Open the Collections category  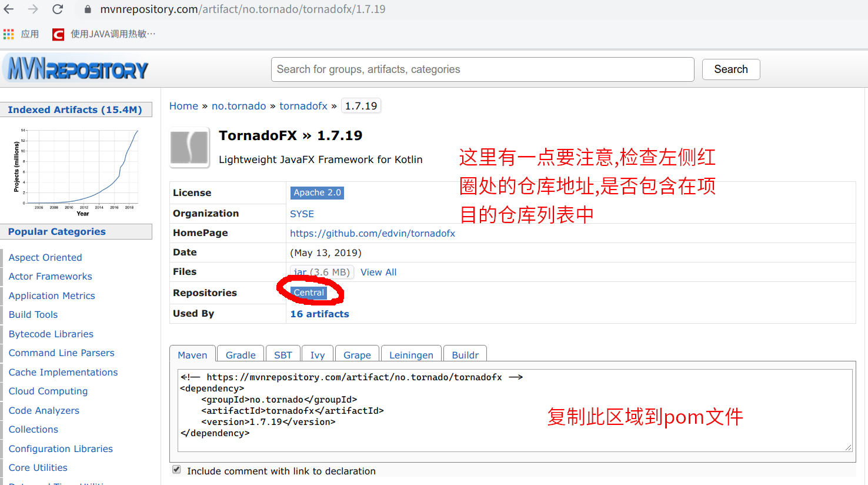pyautogui.click(x=33, y=429)
